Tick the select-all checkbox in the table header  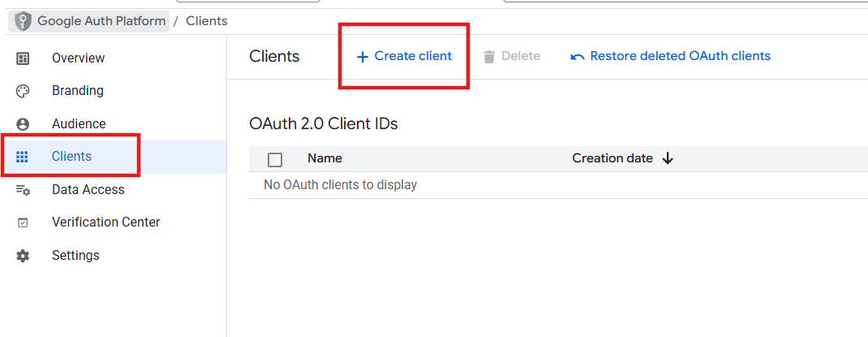274,160
